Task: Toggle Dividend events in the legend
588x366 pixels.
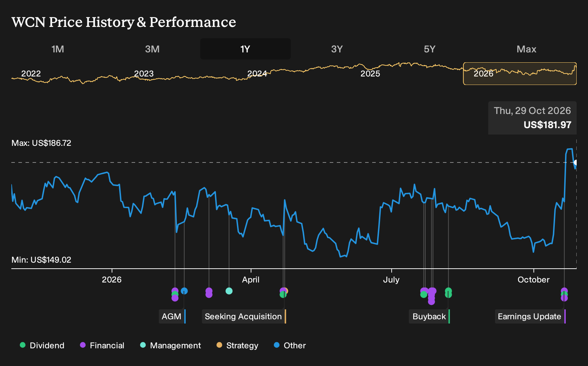Action: point(42,345)
